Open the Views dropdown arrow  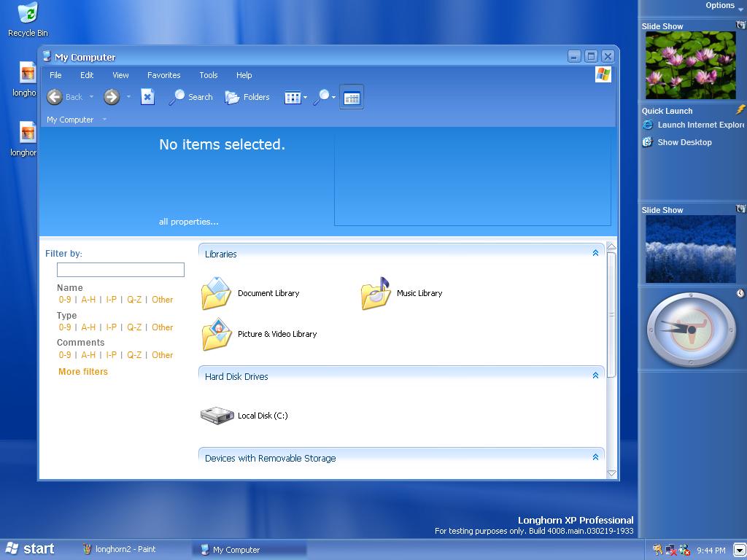point(306,98)
